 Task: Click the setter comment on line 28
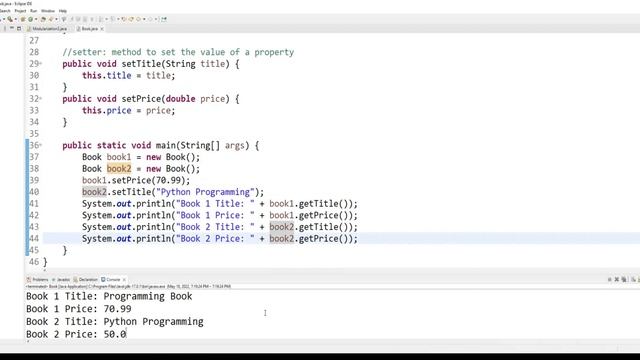click(x=178, y=52)
